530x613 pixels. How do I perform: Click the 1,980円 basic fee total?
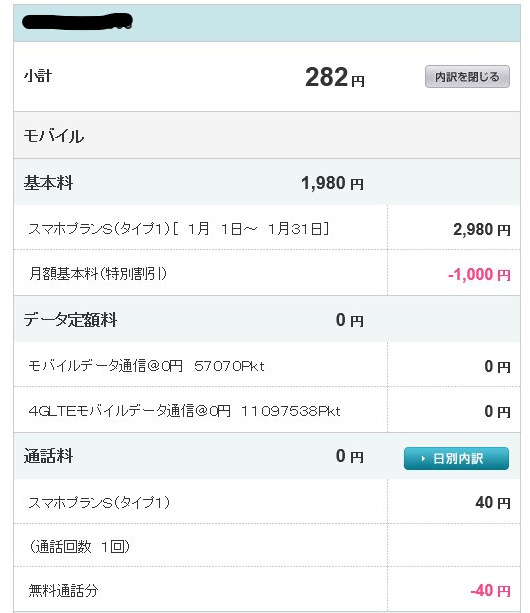point(332,183)
